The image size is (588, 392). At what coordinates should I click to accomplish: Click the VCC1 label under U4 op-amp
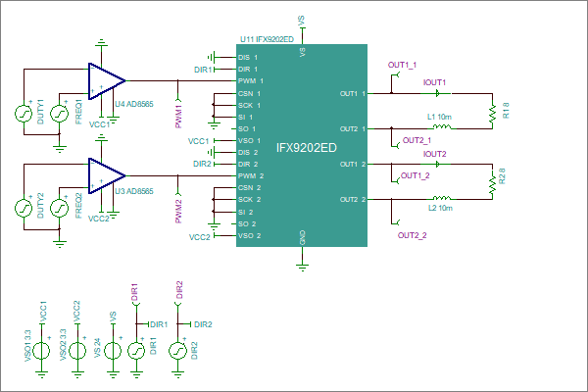99,124
